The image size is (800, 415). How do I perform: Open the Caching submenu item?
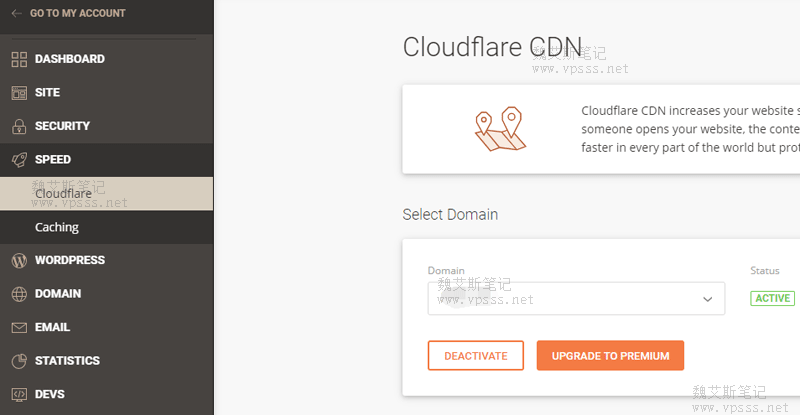(x=107, y=227)
